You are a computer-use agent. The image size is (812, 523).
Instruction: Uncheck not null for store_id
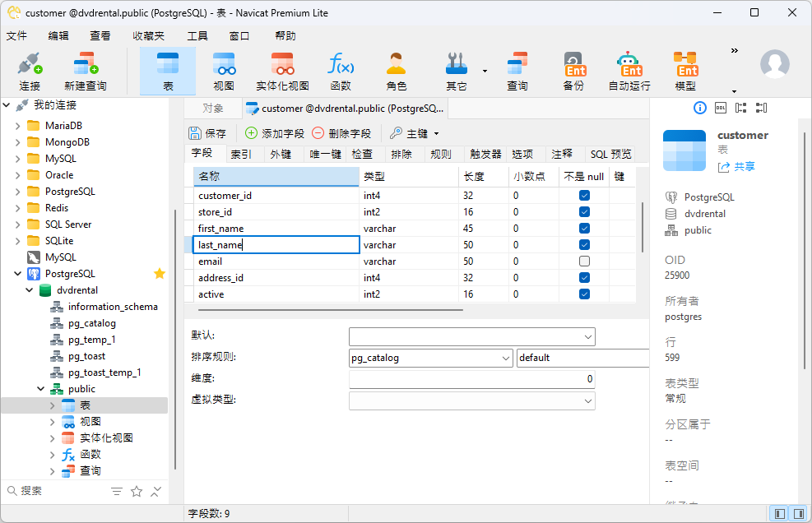(584, 212)
